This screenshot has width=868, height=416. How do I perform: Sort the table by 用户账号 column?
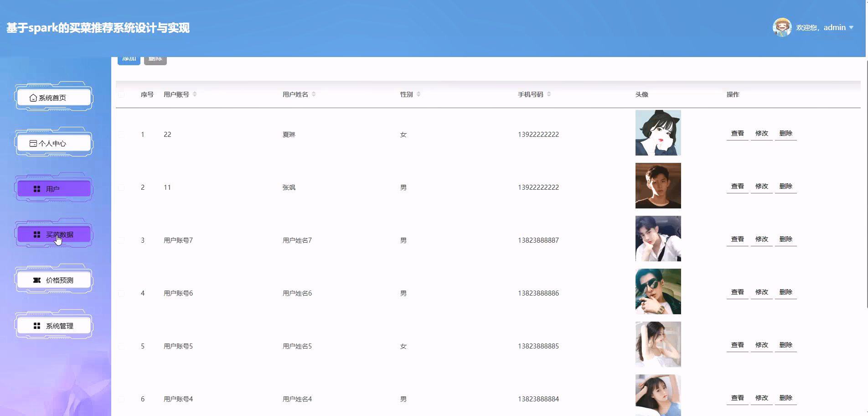[x=195, y=94]
